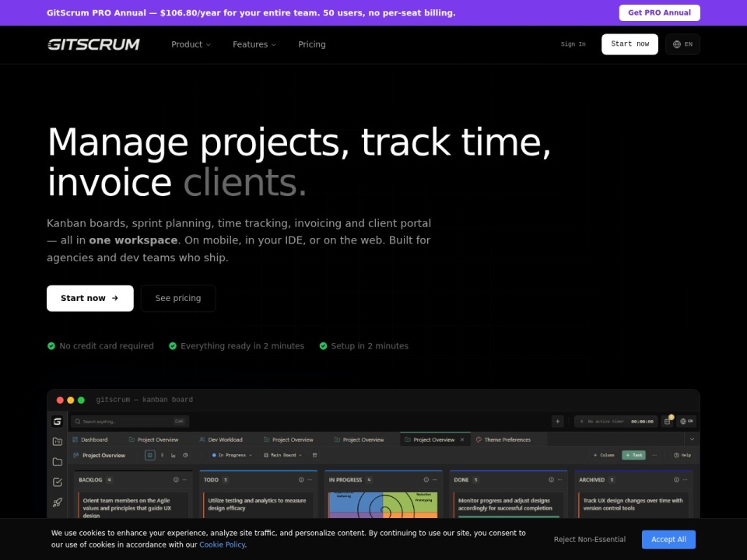Click the No credit card required text
The width and height of the screenshot is (747, 560).
pyautogui.click(x=107, y=346)
